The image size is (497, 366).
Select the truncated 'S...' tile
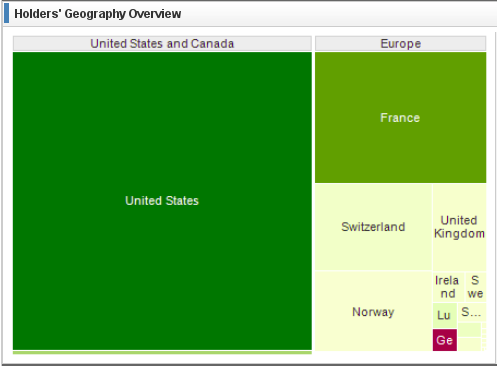coord(472,312)
